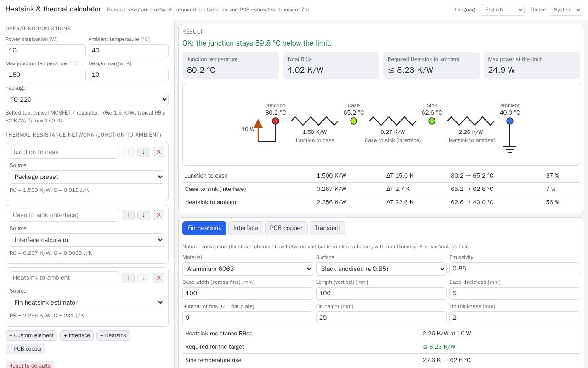
Task: Click the Base thickness input
Action: (x=514, y=293)
